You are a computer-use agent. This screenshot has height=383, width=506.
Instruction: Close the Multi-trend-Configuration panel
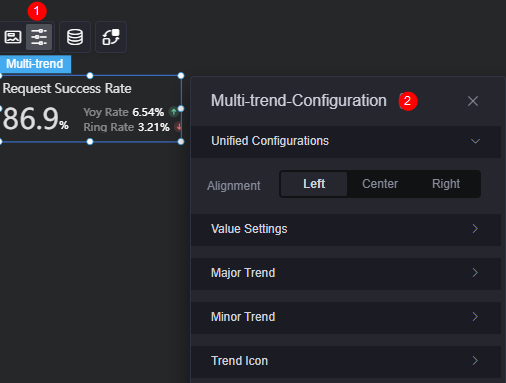coord(473,101)
